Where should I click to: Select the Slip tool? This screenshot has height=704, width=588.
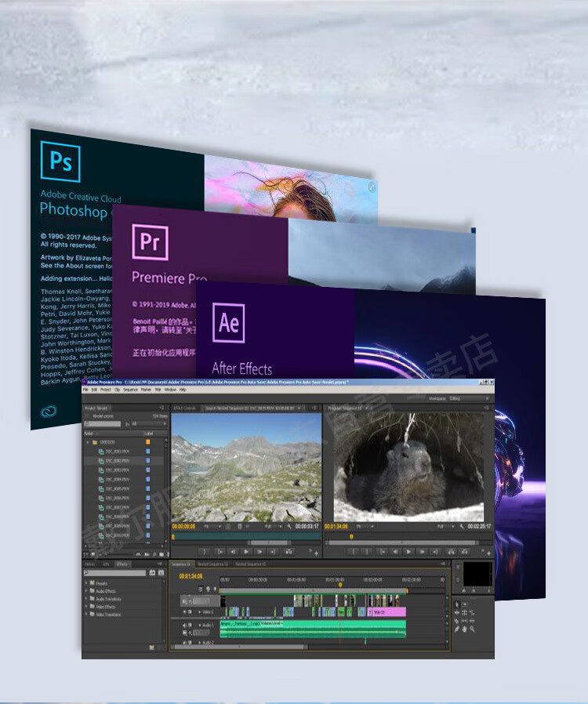click(x=465, y=621)
